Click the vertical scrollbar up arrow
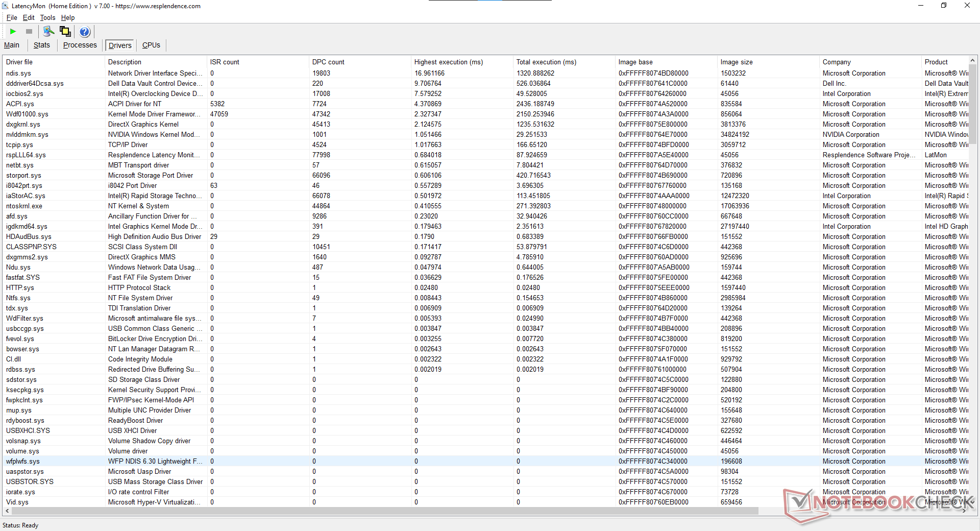980x531 pixels. coord(972,60)
